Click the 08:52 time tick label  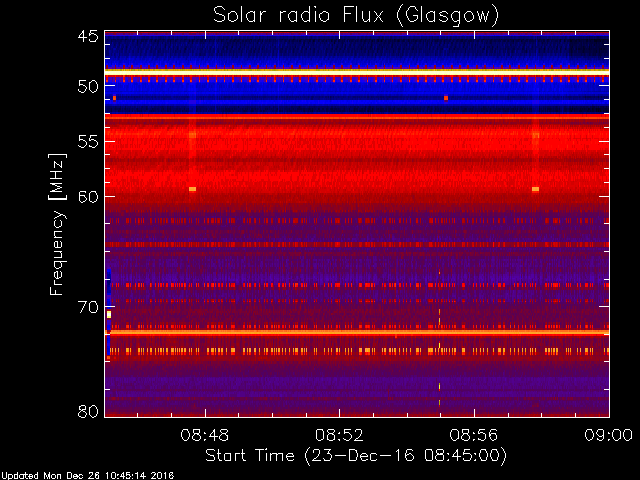[x=339, y=435]
